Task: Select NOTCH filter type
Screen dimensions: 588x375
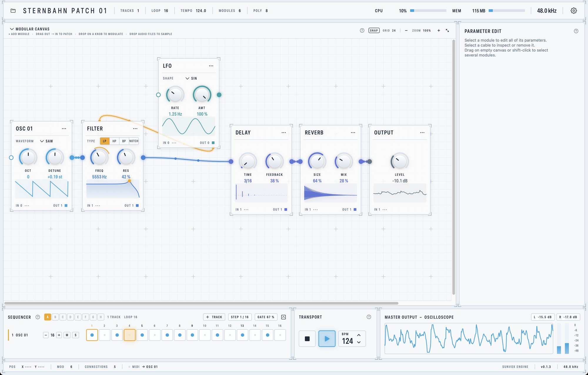Action: (x=134, y=141)
